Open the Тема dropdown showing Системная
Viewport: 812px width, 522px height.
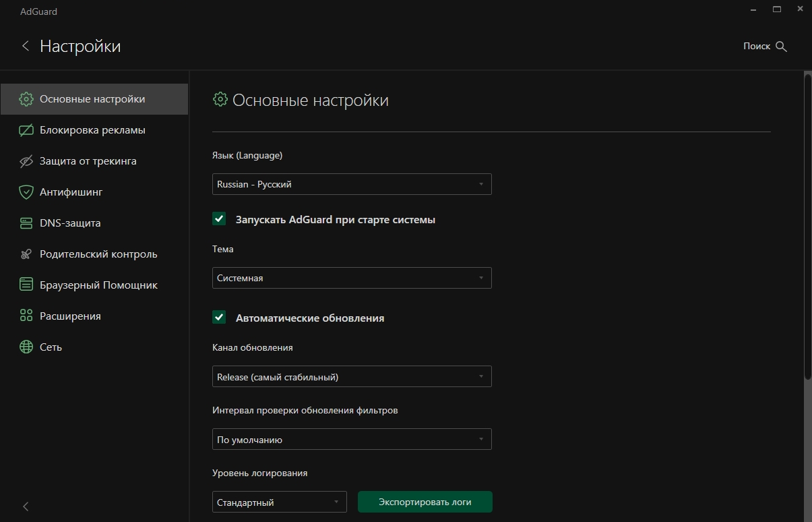(x=352, y=278)
